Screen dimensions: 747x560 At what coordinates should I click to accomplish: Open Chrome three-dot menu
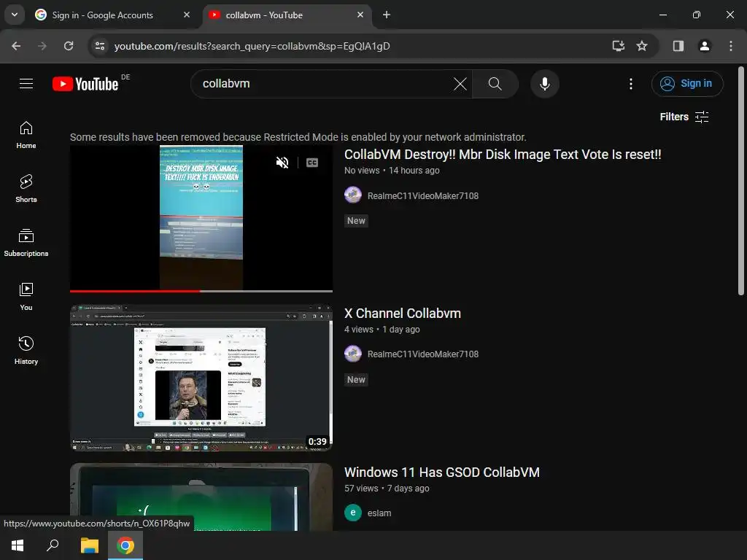pyautogui.click(x=731, y=46)
